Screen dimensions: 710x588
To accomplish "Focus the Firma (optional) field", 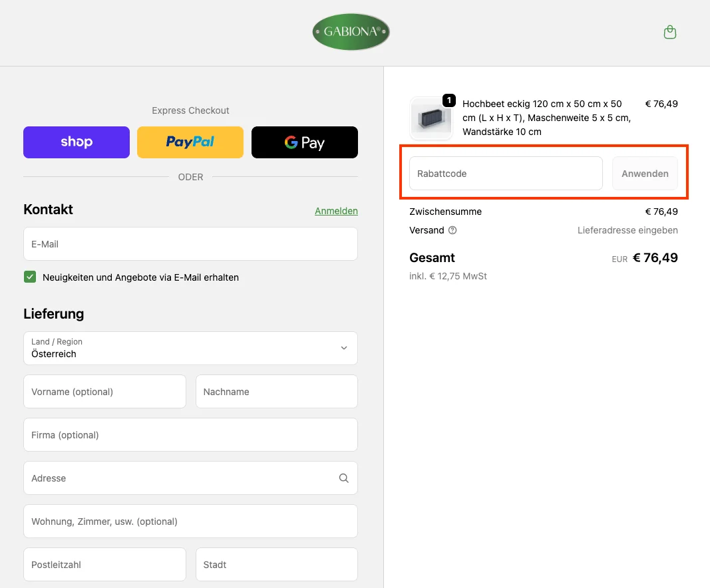I will [x=190, y=435].
